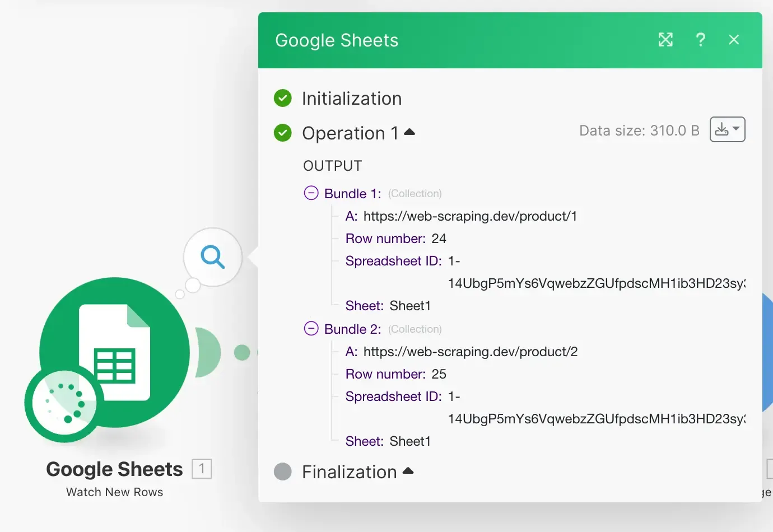773x532 pixels.
Task: Select the Bundle 1 label
Action: [x=352, y=194]
